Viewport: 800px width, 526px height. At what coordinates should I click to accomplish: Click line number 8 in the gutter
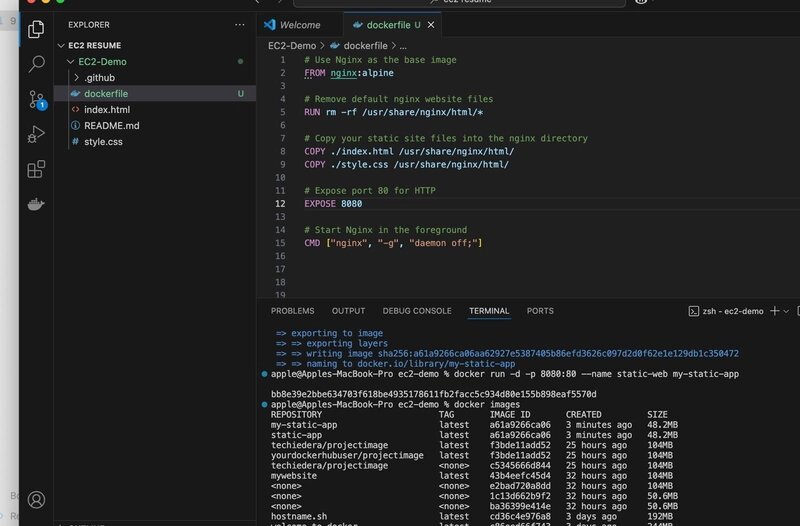point(282,152)
